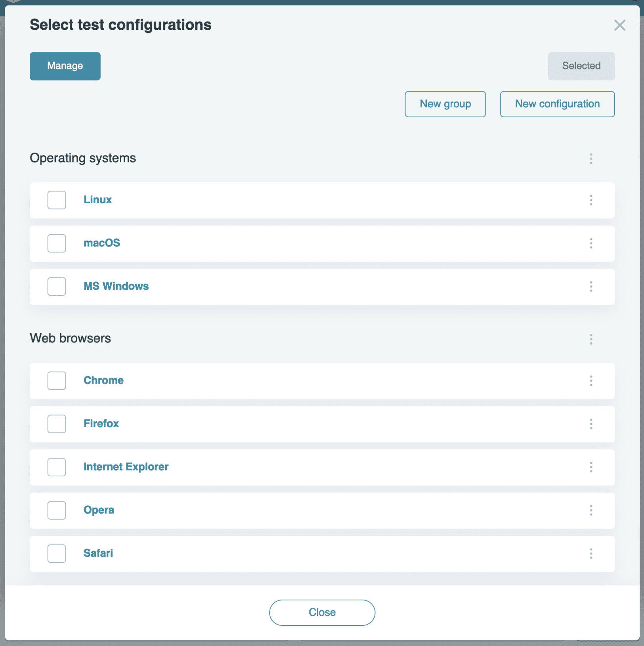Open the Firefox configuration link
The height and width of the screenshot is (646, 644).
[x=101, y=423]
